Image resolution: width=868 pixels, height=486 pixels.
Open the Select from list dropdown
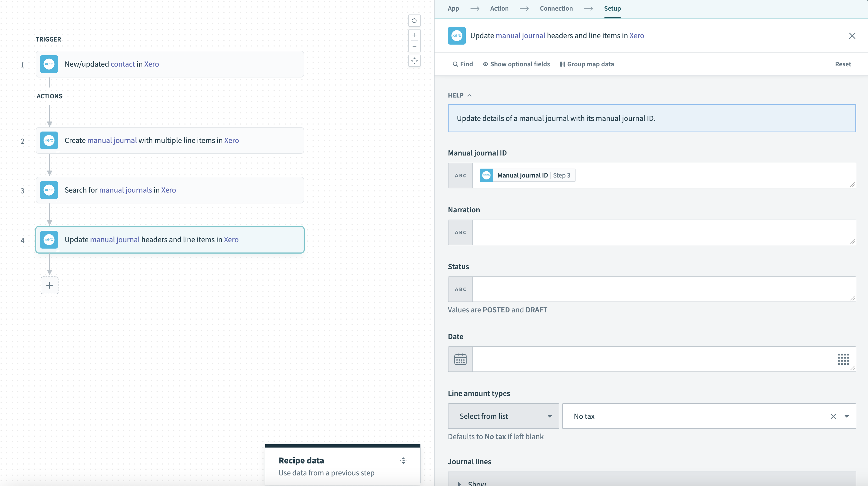(x=503, y=416)
